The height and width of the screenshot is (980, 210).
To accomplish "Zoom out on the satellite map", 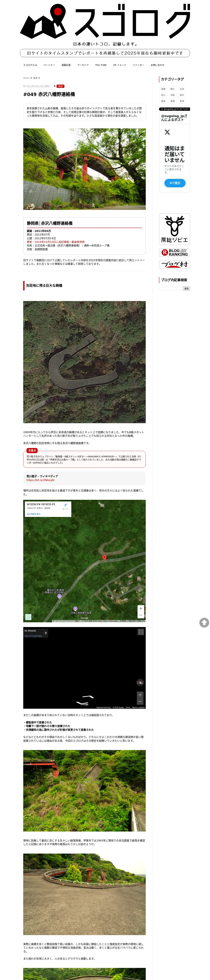I will (x=141, y=615).
